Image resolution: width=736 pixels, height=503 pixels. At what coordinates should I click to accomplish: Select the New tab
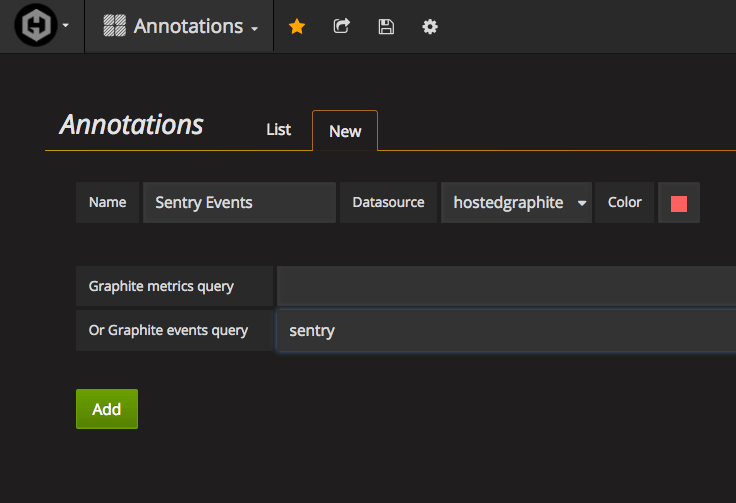click(x=345, y=131)
